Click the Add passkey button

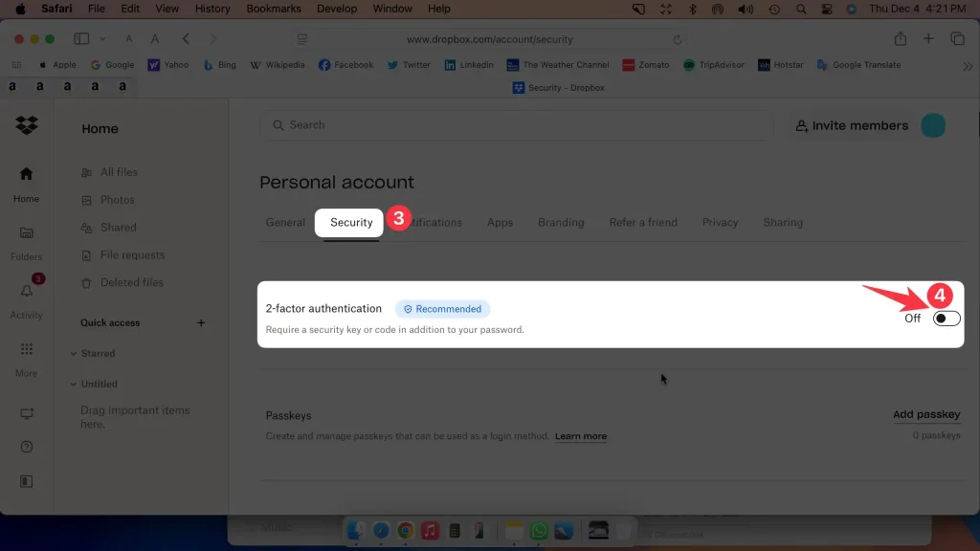pos(926,414)
